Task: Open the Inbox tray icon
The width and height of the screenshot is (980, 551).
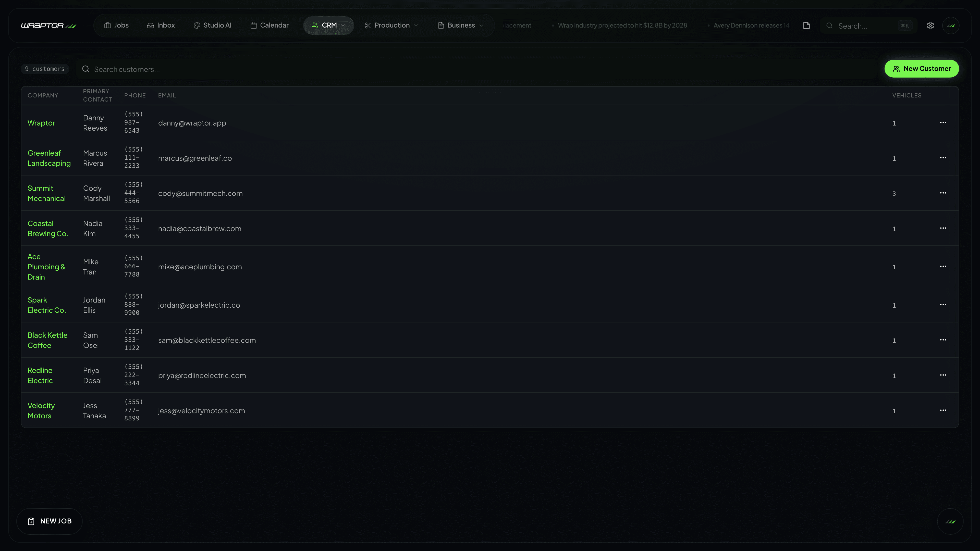Action: (x=150, y=25)
